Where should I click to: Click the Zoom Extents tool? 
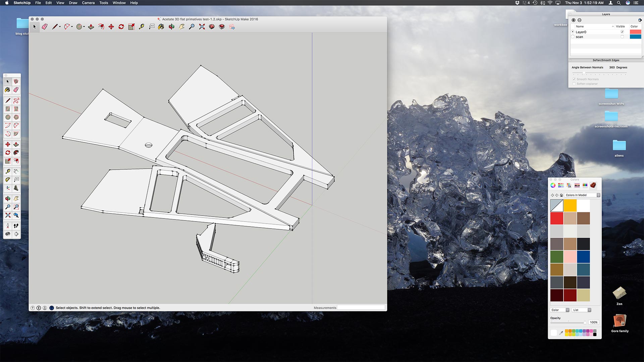click(202, 27)
